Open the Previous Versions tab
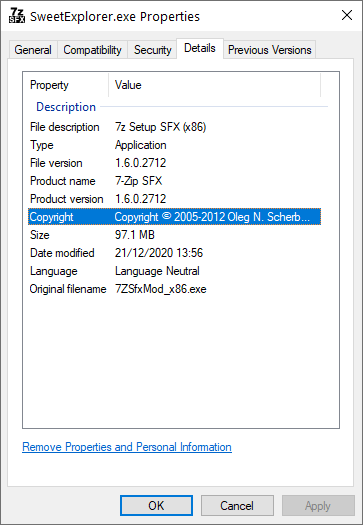The width and height of the screenshot is (363, 525). coord(270,50)
